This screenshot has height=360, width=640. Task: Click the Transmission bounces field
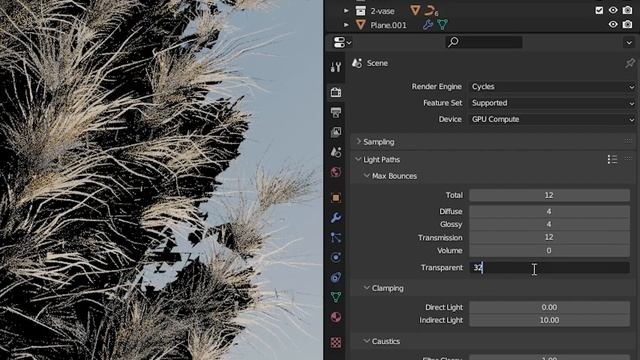[549, 237]
